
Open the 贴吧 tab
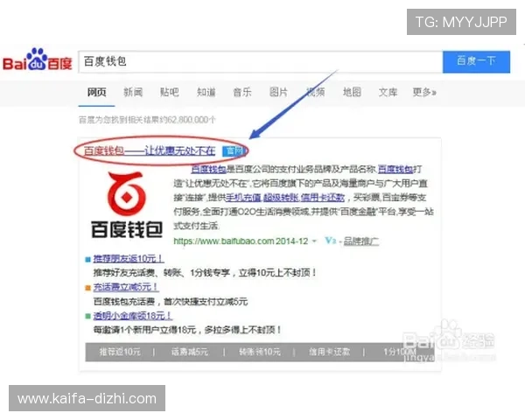coord(170,92)
